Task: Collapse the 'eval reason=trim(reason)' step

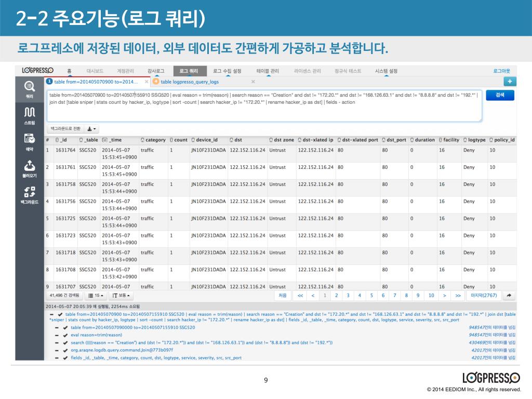Action: pyautogui.click(x=57, y=335)
